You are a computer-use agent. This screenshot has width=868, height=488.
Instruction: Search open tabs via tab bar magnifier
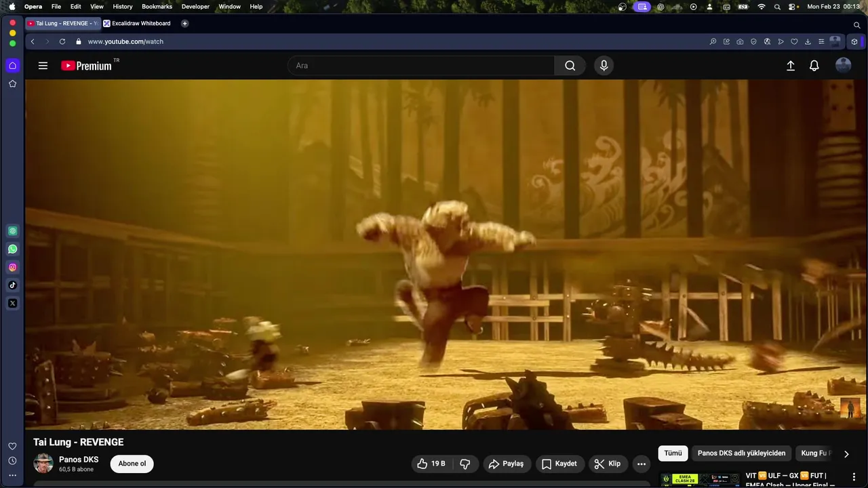click(x=857, y=24)
